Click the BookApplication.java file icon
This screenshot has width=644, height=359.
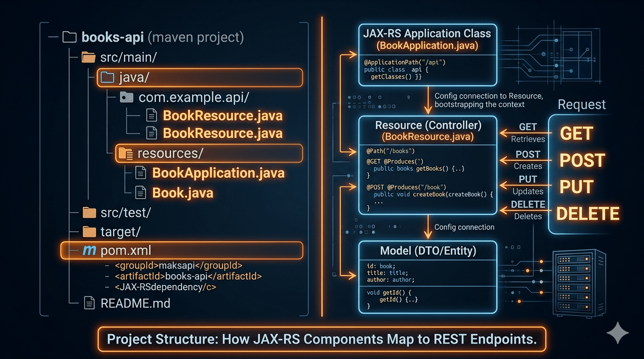(140, 173)
